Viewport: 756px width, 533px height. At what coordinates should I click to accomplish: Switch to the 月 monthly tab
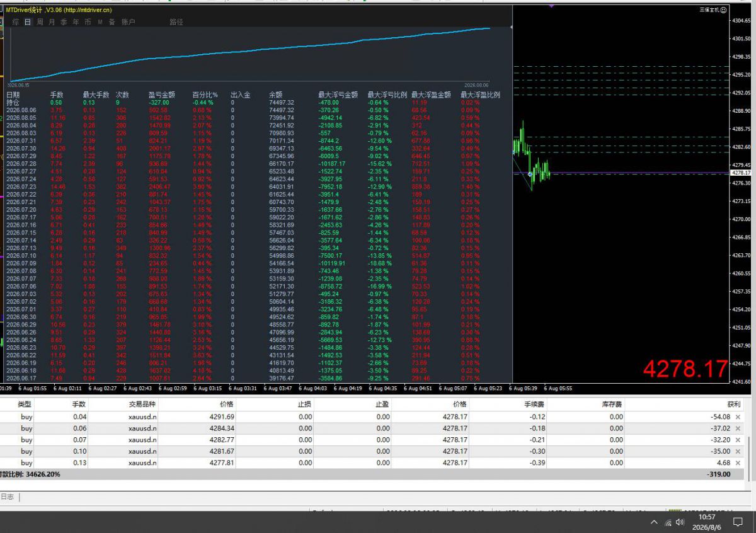click(52, 22)
